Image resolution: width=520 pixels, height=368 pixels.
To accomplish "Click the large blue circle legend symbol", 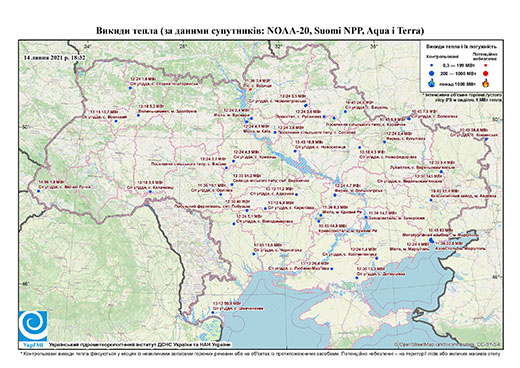I will click(432, 73).
